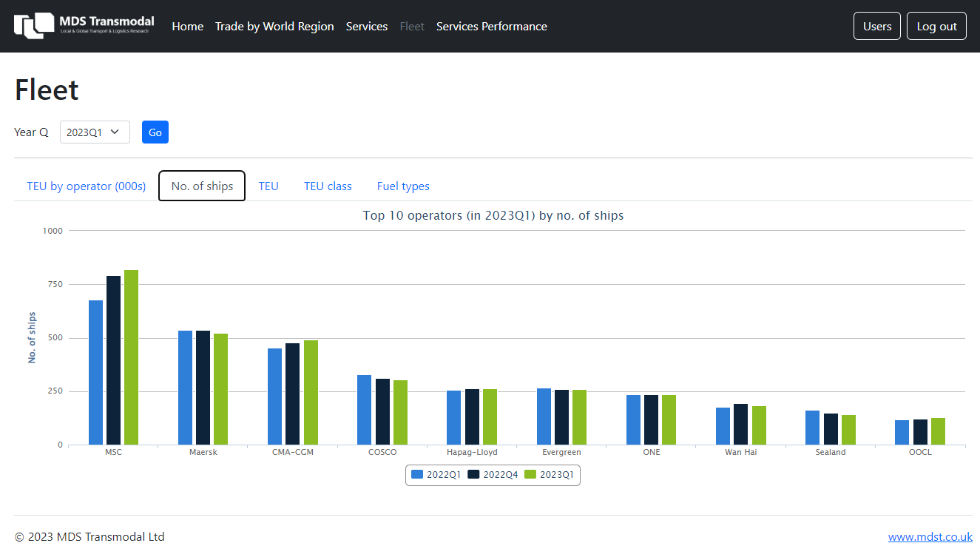980x560 pixels.
Task: Click Wan Hai's 2022Q4 dark bar
Action: (x=740, y=424)
